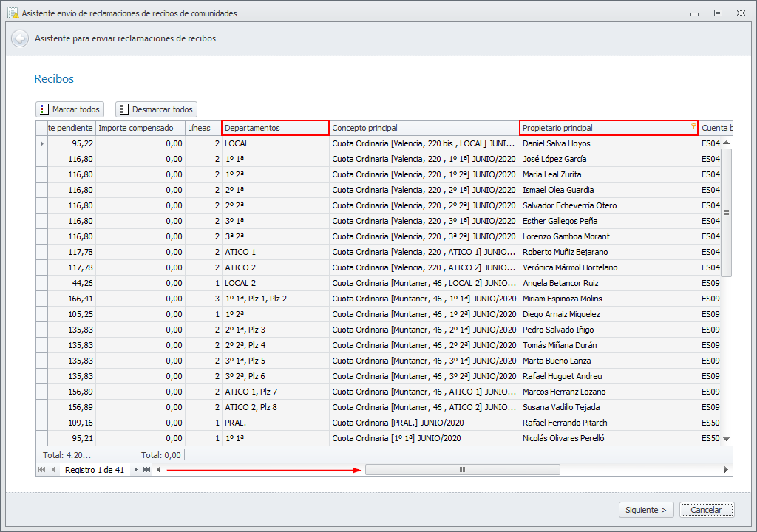Select owner Angela Betancor Ruiz

point(560,283)
